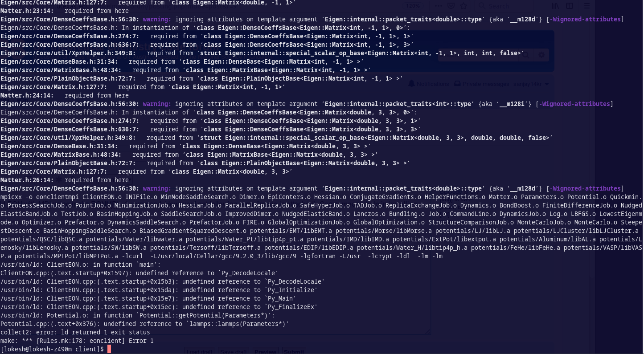Click the undefined reference to 'Py_FinalizeEx' line
Viewport: 644px width, 354px height.
tap(159, 307)
